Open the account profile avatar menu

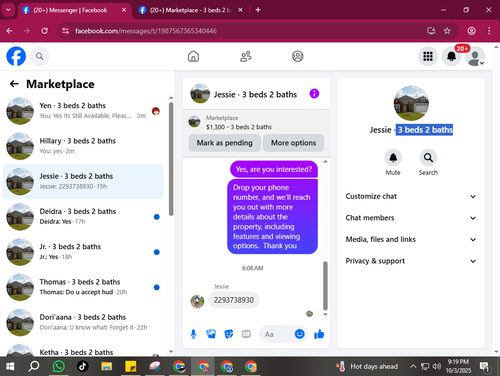pos(475,56)
